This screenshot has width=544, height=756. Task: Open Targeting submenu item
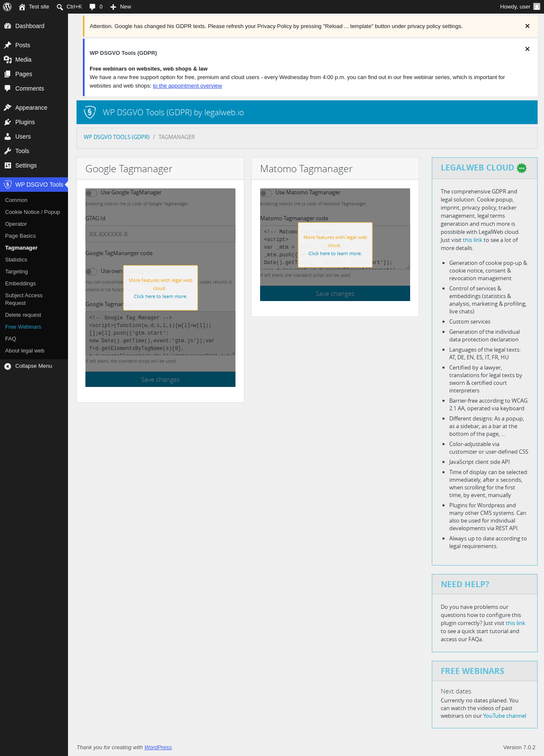coord(34,272)
